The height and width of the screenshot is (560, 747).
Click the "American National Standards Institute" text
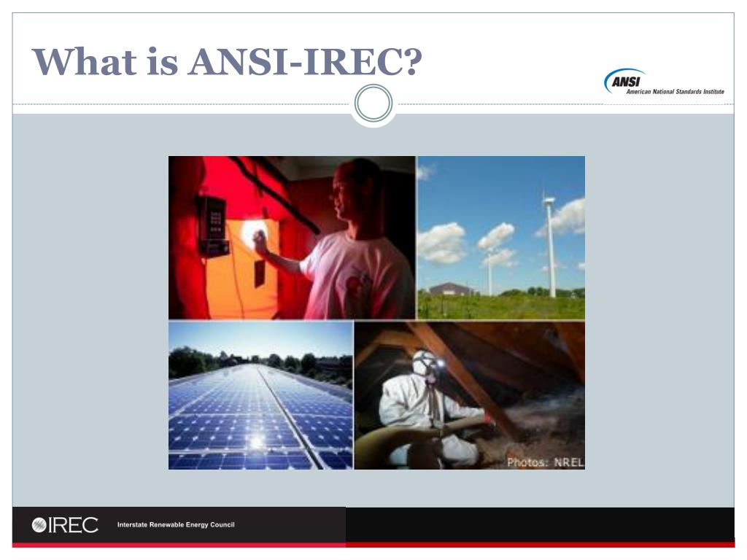(675, 91)
